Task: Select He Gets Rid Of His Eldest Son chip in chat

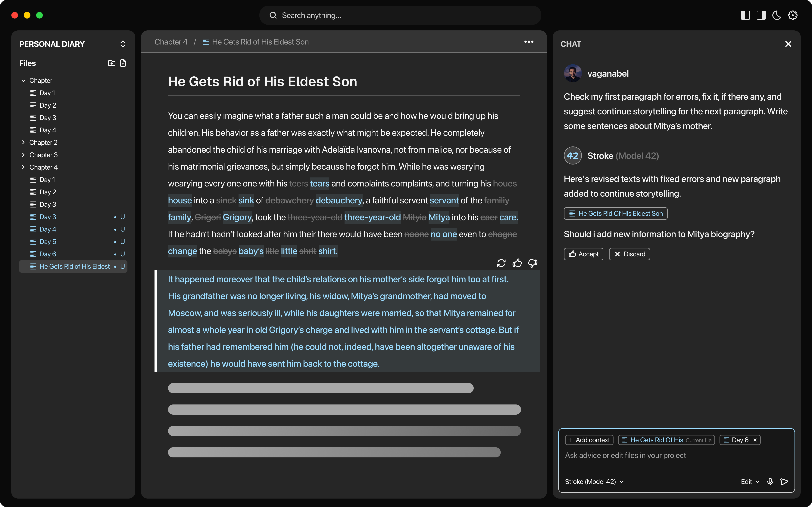Action: pos(615,214)
